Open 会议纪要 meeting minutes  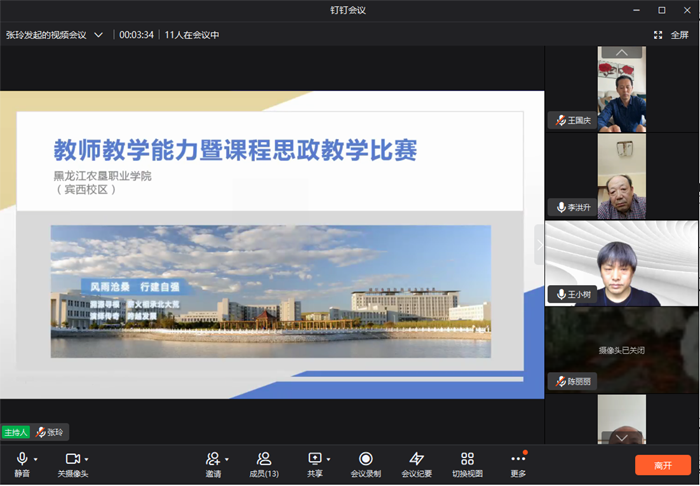(417, 464)
